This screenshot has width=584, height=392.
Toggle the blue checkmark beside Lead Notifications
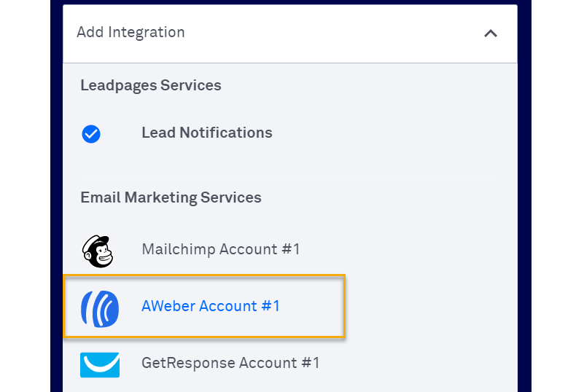click(x=91, y=134)
